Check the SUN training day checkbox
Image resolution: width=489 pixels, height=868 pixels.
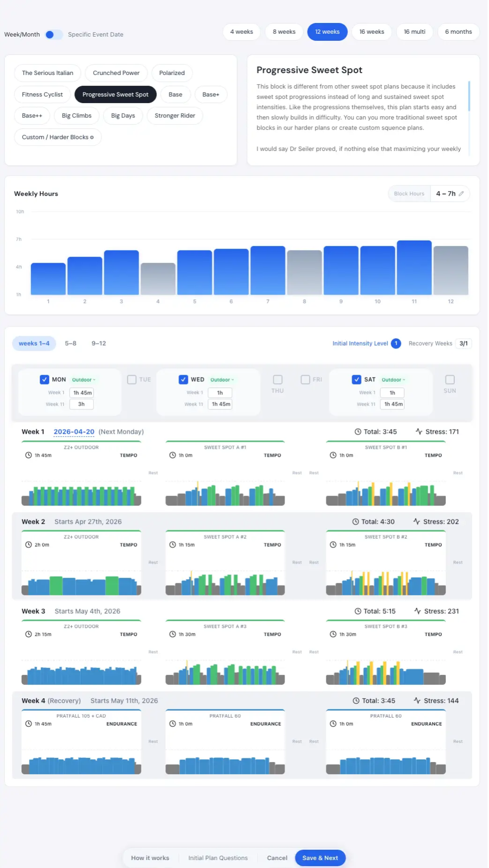click(450, 379)
